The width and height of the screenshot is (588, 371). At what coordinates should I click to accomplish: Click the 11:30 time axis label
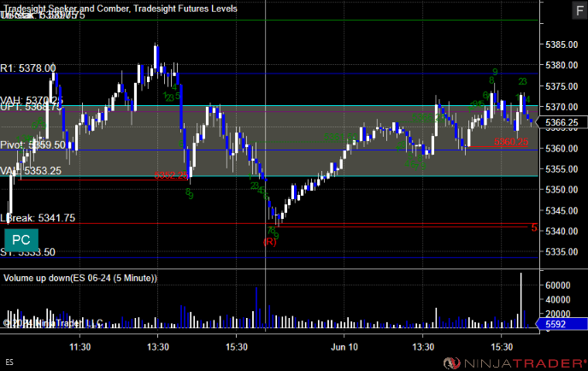pos(79,347)
